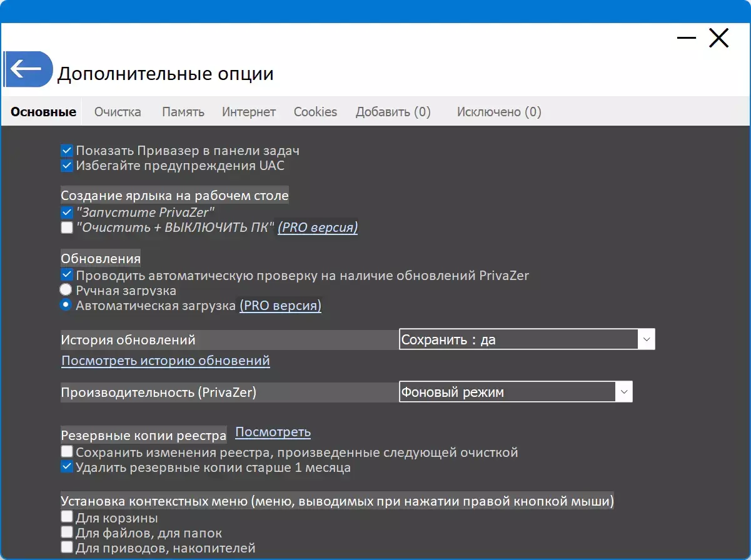
Task: Enable сохранение изменений реестра после очистки
Action: [x=66, y=451]
